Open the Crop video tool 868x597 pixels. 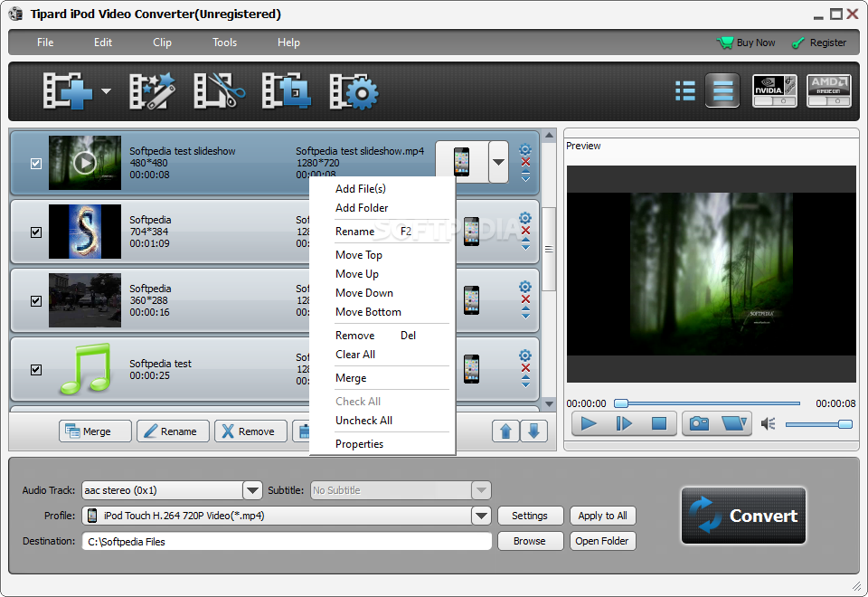pos(286,90)
